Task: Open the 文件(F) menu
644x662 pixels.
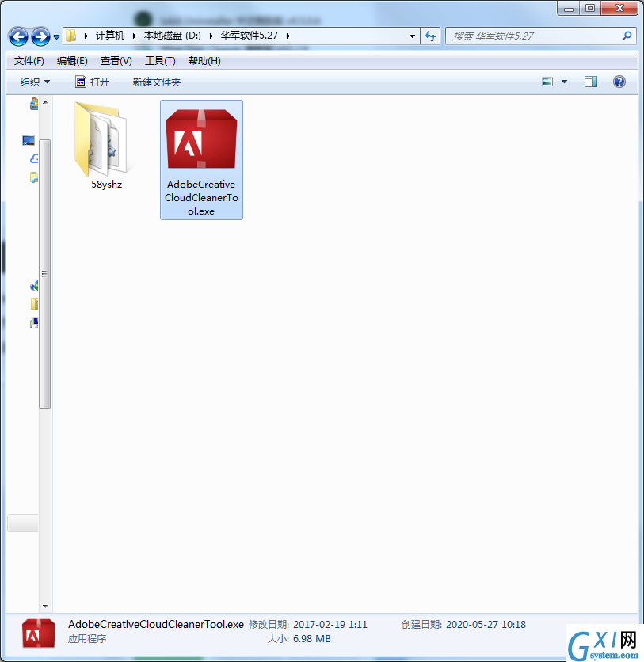Action: pyautogui.click(x=29, y=61)
